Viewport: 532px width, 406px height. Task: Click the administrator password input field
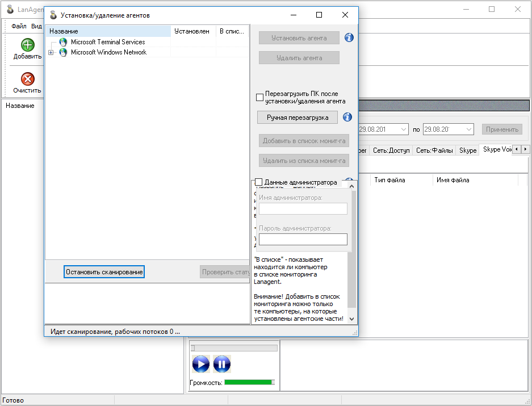[303, 239]
